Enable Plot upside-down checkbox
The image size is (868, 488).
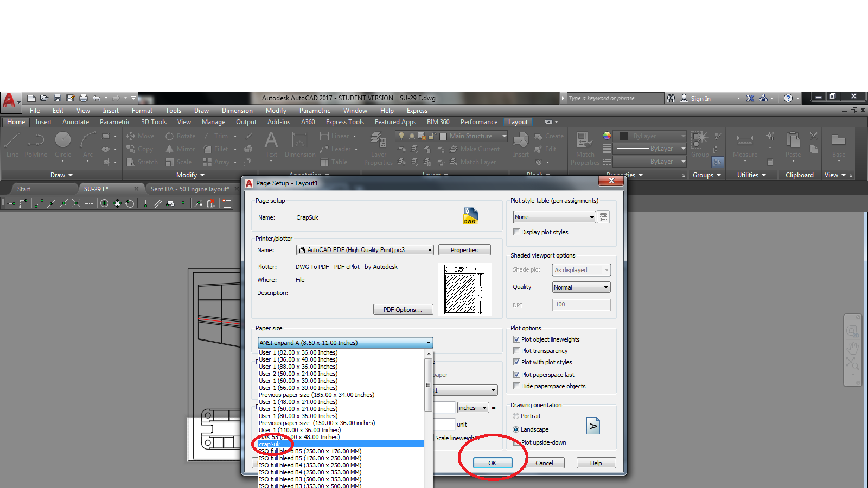[x=516, y=442]
